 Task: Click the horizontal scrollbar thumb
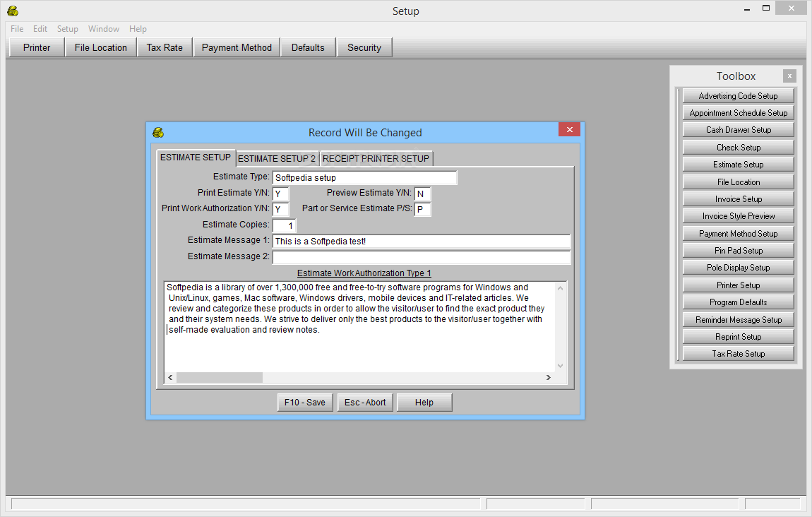click(220, 378)
